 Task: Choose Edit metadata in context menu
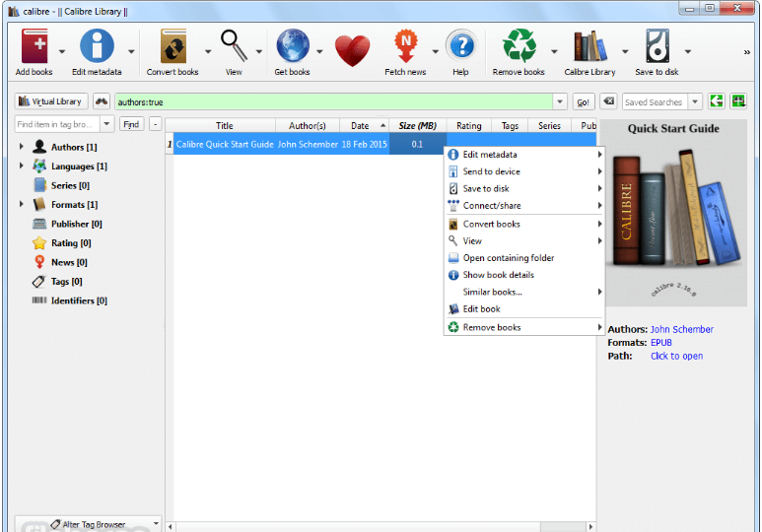524,155
